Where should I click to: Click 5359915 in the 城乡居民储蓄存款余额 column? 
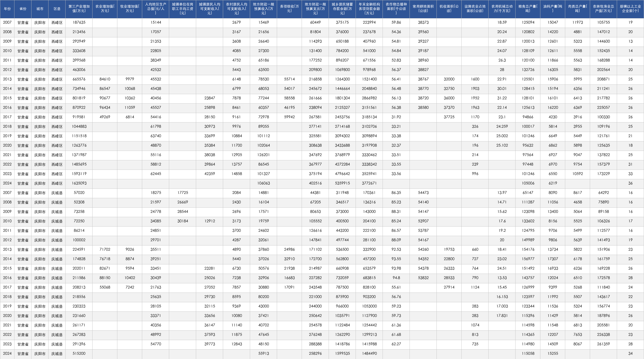(342, 183)
